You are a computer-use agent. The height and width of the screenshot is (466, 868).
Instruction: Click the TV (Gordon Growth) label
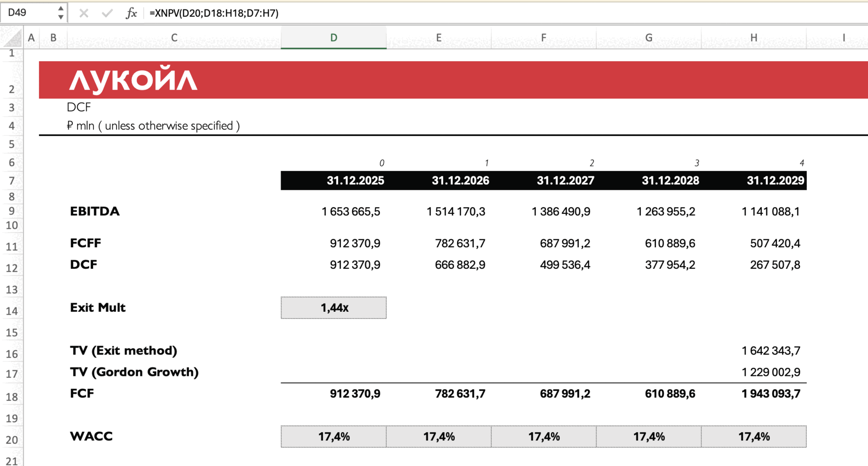coord(134,372)
